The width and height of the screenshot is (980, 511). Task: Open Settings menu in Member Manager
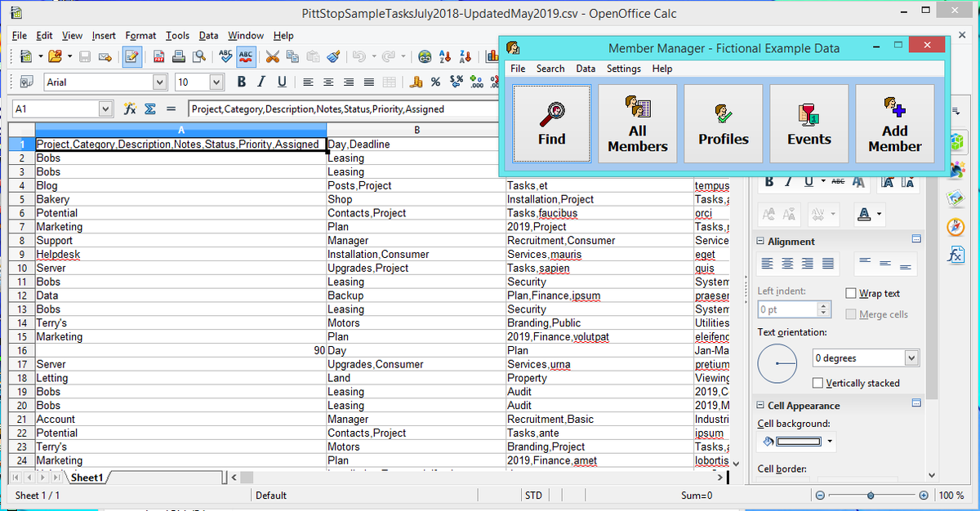624,69
